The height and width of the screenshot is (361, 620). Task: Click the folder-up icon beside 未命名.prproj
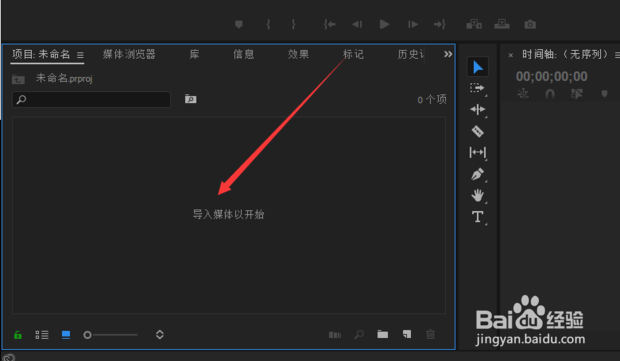[18, 79]
